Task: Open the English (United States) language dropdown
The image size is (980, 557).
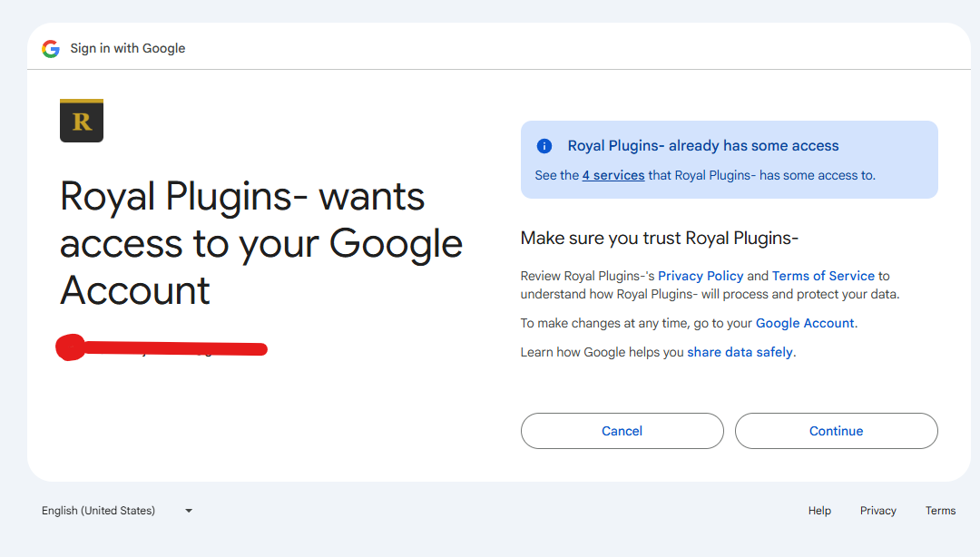Action: pyautogui.click(x=117, y=511)
